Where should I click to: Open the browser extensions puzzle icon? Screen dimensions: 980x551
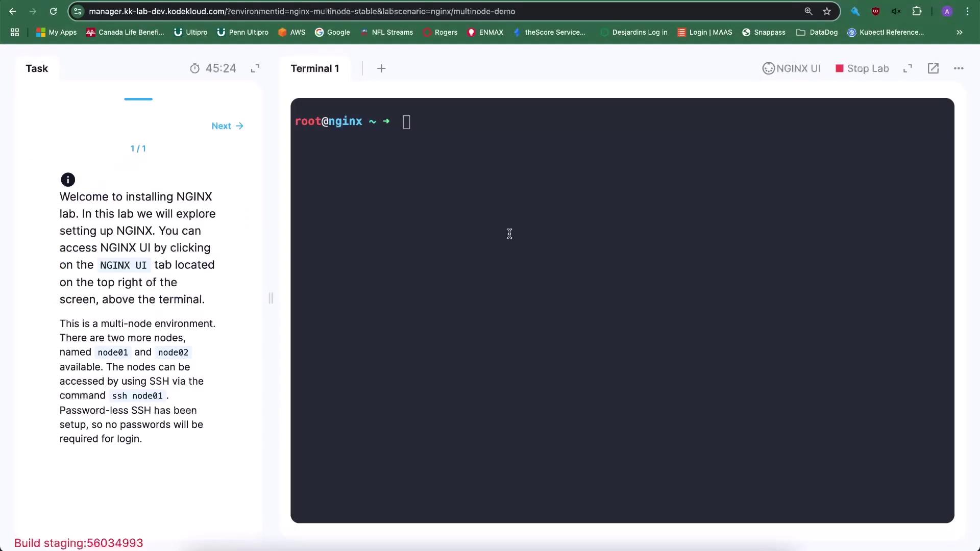point(917,11)
